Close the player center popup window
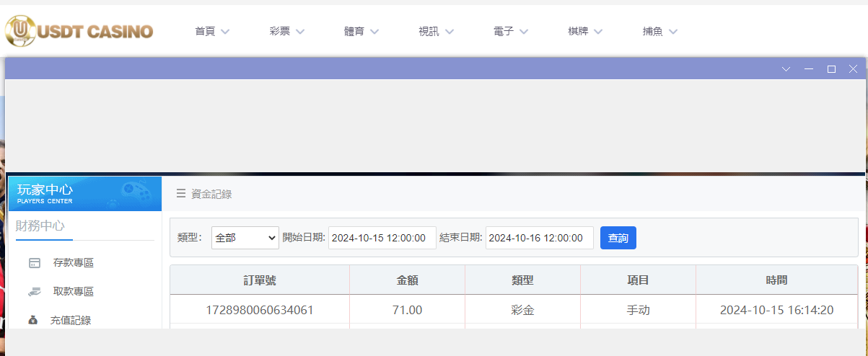Screen dimensions: 868x356 [853, 68]
